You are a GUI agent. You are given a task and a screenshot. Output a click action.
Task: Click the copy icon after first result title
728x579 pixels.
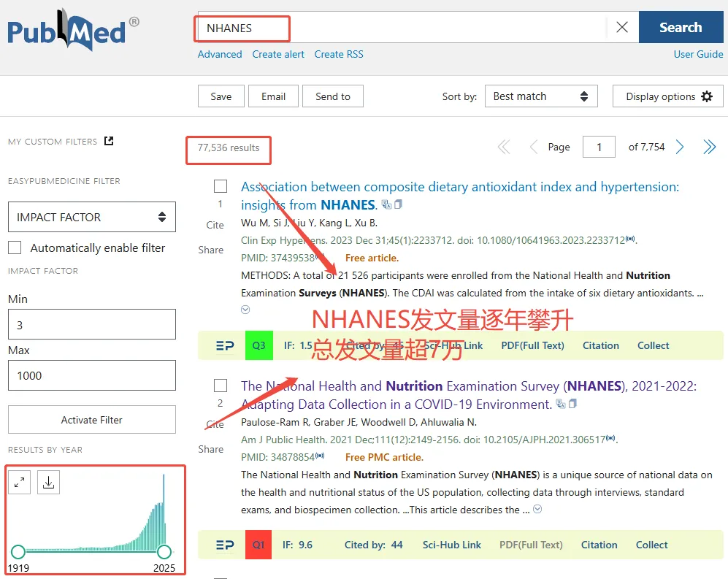coord(398,204)
